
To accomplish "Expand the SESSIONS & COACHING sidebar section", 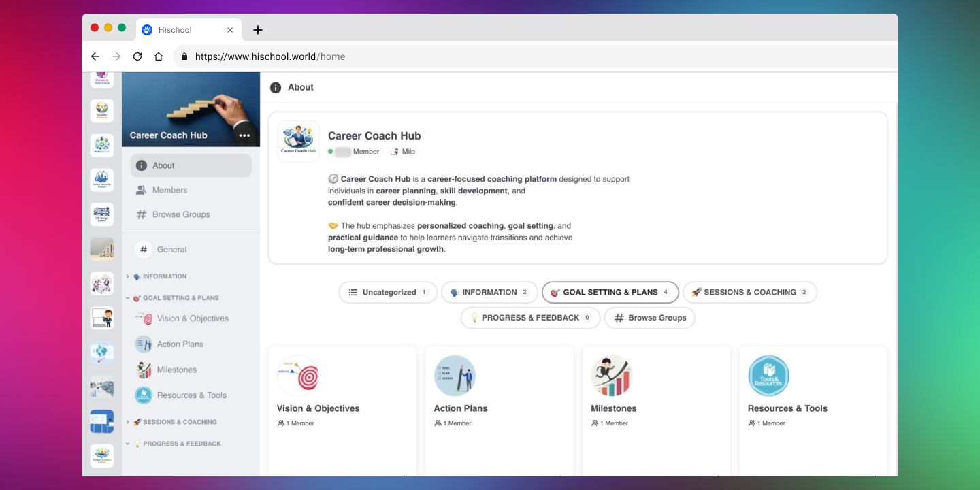I will (x=127, y=422).
